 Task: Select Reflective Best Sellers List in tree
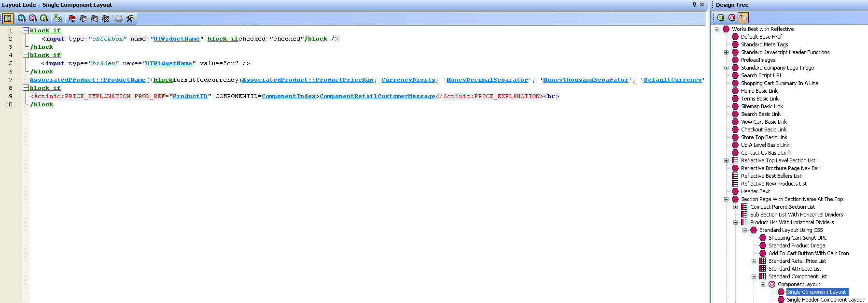[771, 176]
